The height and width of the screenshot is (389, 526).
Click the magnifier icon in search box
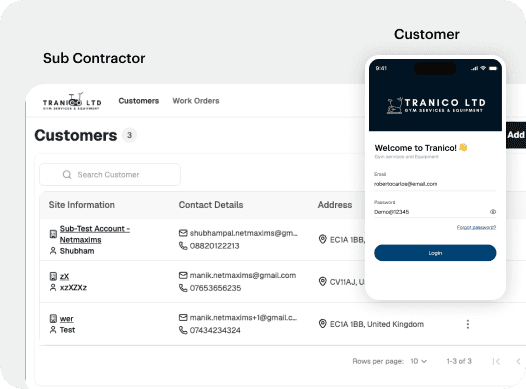click(x=67, y=174)
